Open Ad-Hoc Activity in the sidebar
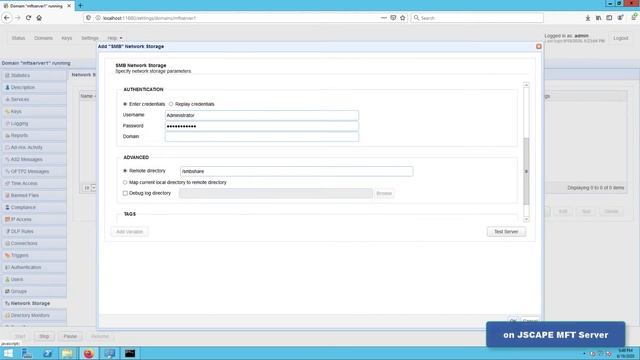 point(33,147)
